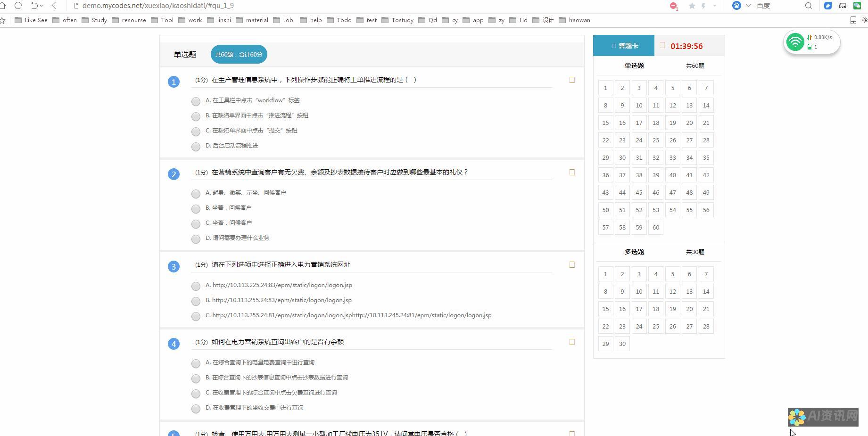Open the work bookmark folder
The image size is (868, 436).
pos(190,20)
